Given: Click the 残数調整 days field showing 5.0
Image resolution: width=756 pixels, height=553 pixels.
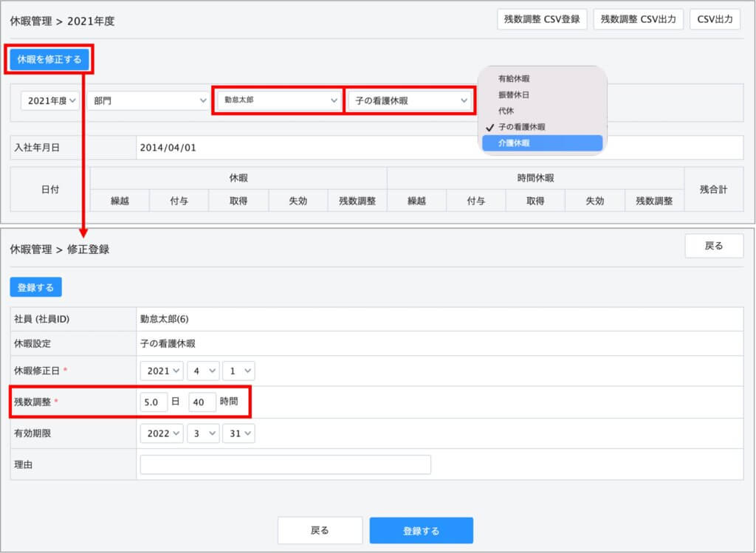Looking at the screenshot, I should pyautogui.click(x=154, y=402).
